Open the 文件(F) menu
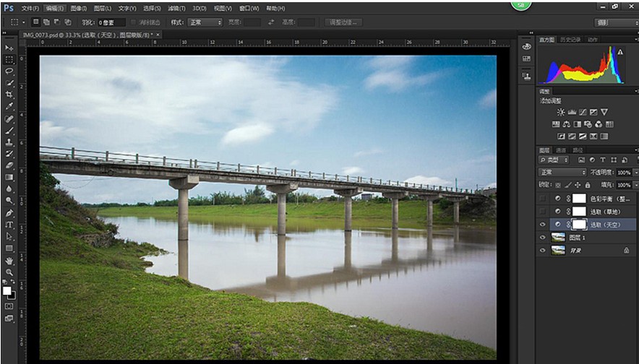The image size is (639, 364). point(30,8)
